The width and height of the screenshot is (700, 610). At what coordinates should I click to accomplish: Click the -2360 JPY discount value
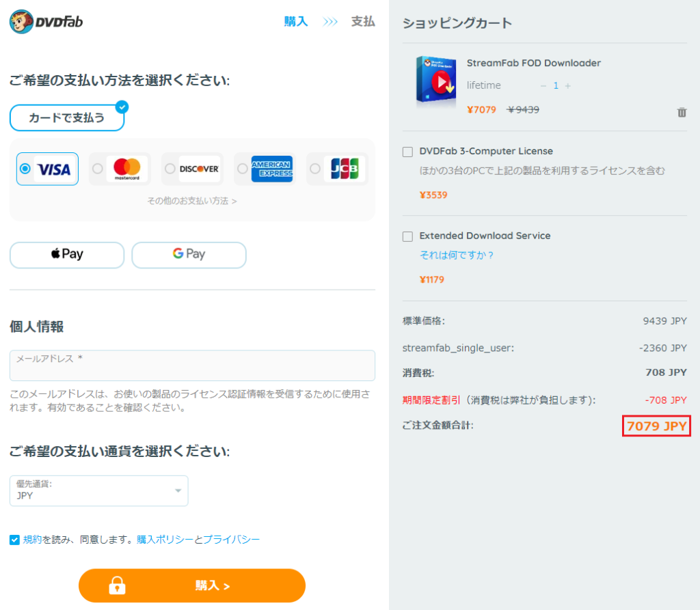click(x=663, y=348)
